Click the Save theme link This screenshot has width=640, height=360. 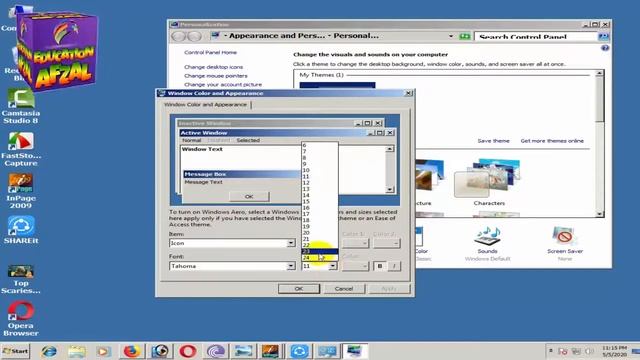coord(493,141)
